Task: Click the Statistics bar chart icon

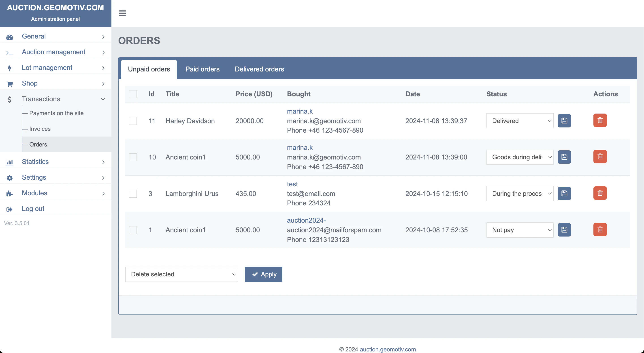Action: [x=9, y=162]
